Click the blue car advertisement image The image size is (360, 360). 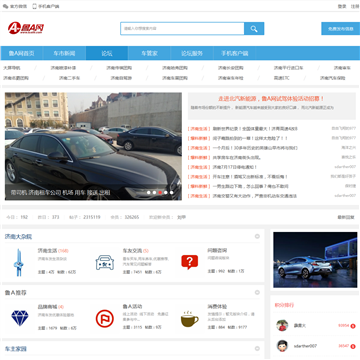point(315,260)
